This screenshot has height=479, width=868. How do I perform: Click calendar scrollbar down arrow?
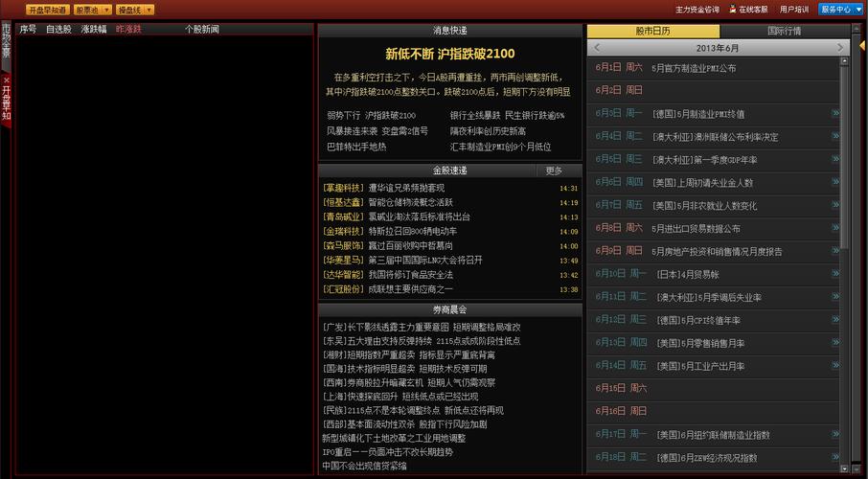pyautogui.click(x=844, y=468)
